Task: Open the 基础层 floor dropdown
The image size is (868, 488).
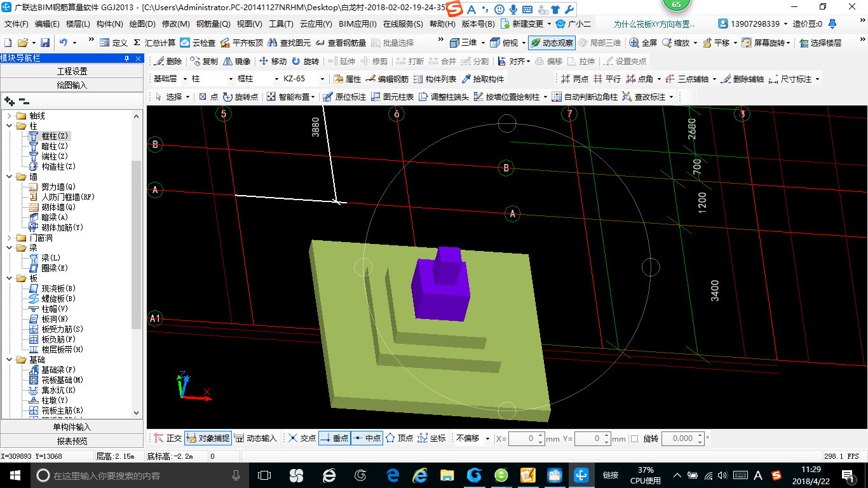Action: [170, 79]
